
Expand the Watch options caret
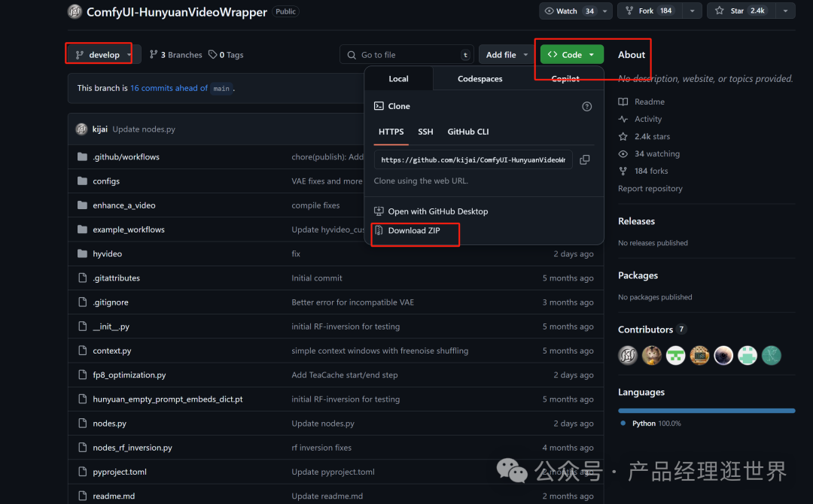tap(605, 11)
